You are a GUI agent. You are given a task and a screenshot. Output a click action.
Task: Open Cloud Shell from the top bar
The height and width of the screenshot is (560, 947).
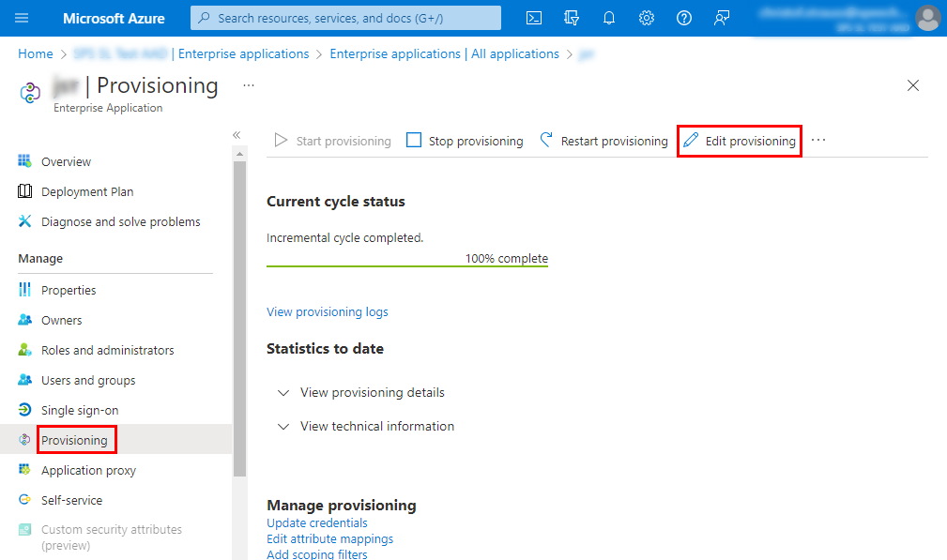point(534,18)
